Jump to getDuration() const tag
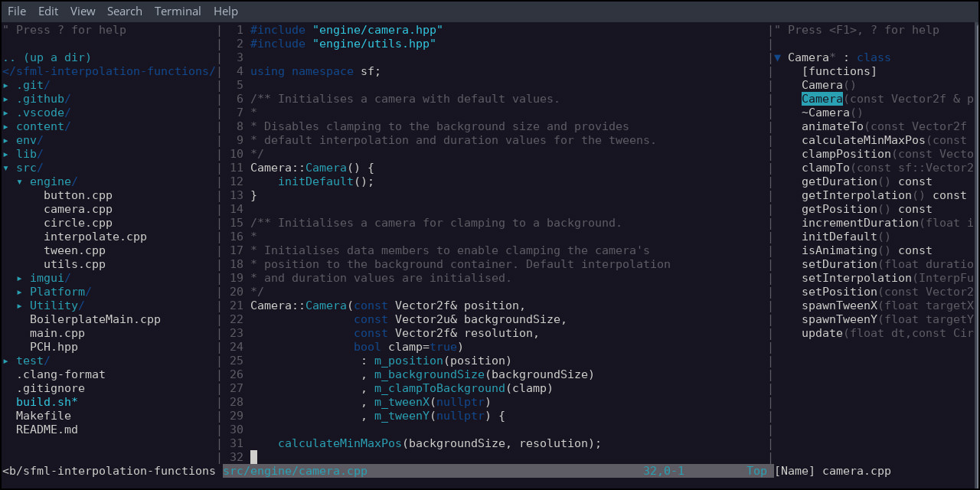Viewport: 980px width, 490px height. (x=867, y=181)
